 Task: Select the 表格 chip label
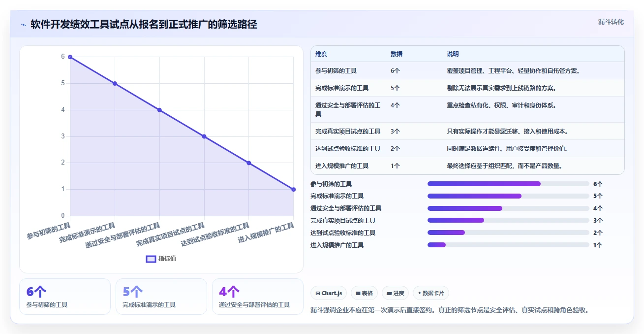point(368,294)
